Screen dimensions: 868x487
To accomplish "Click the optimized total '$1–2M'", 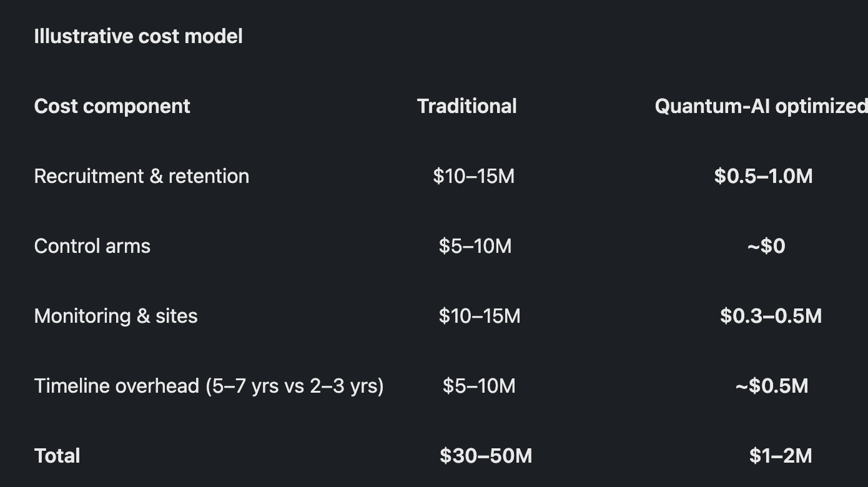I will (x=781, y=456).
